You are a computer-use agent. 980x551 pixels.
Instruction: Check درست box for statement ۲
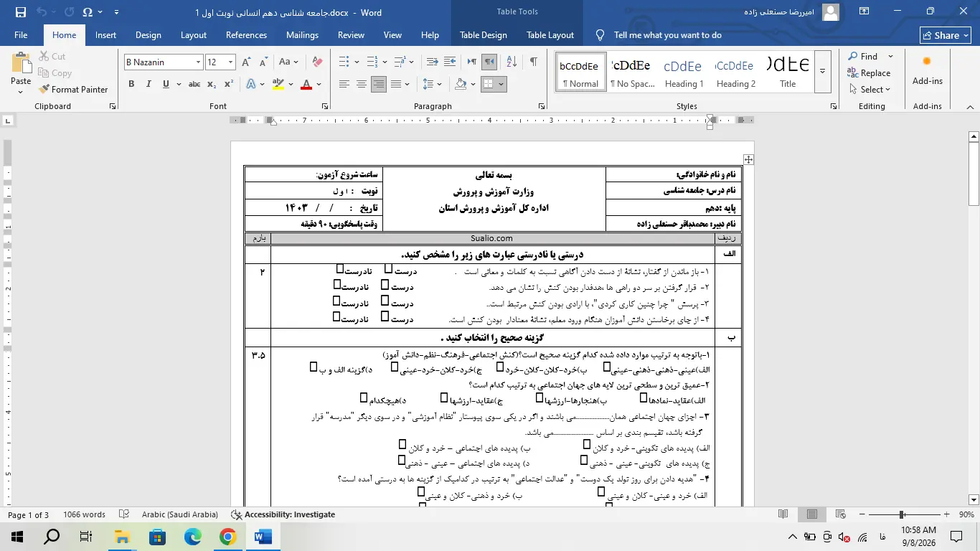point(385,285)
